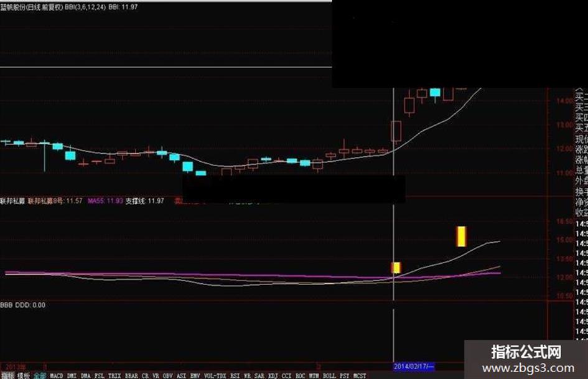Switch to the MACD indicator
The image size is (588, 379).
coord(57,376)
